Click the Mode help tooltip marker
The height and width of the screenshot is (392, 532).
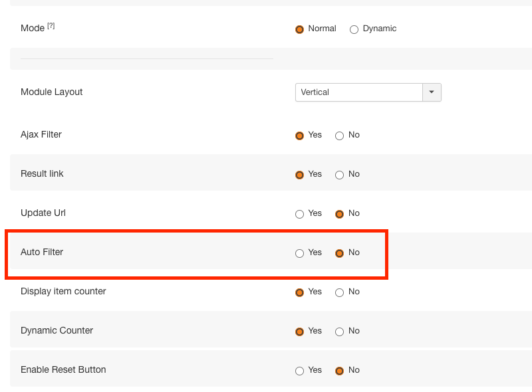coord(51,26)
